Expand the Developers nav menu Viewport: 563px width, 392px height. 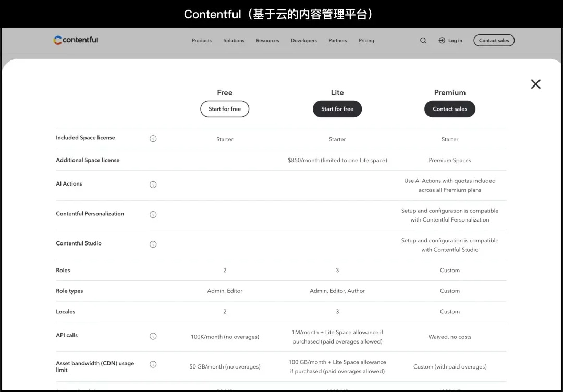[x=304, y=41]
